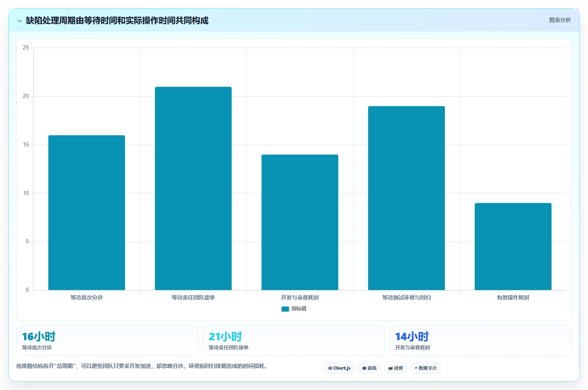Click the 16小时 stat card value
Viewport: 588px width, 390px height.
point(39,336)
